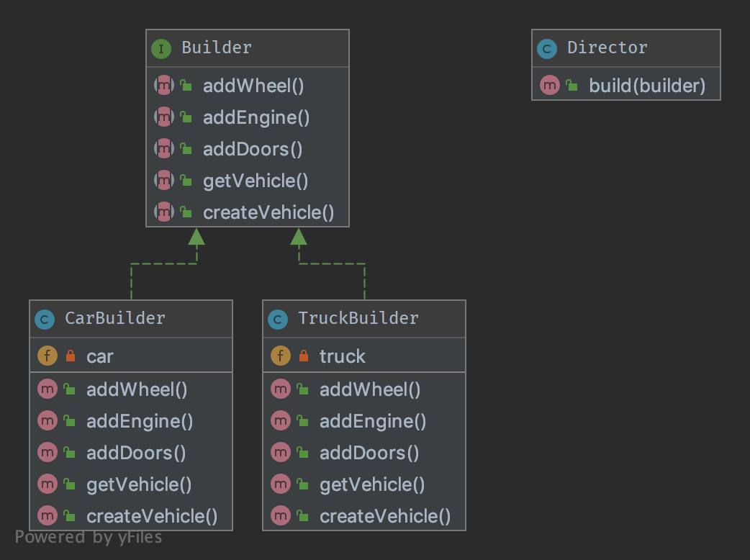Click arrowhead from CarBuilder to Builder
The image size is (750, 560).
196,237
